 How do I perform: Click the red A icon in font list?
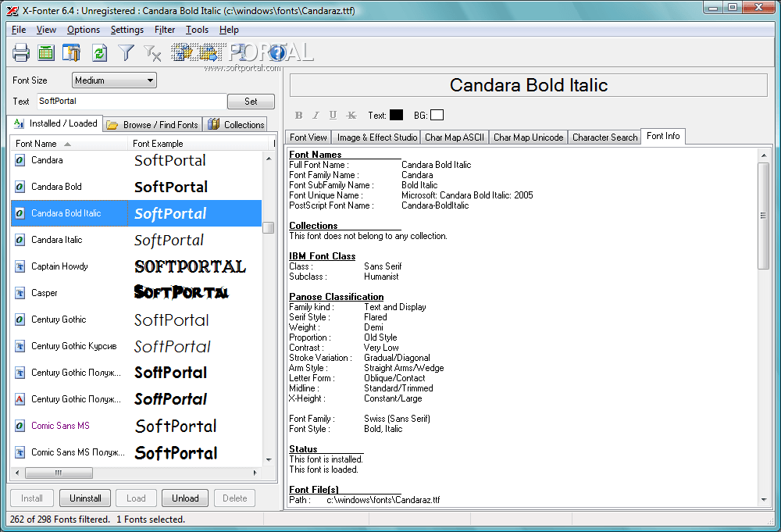[x=20, y=399]
